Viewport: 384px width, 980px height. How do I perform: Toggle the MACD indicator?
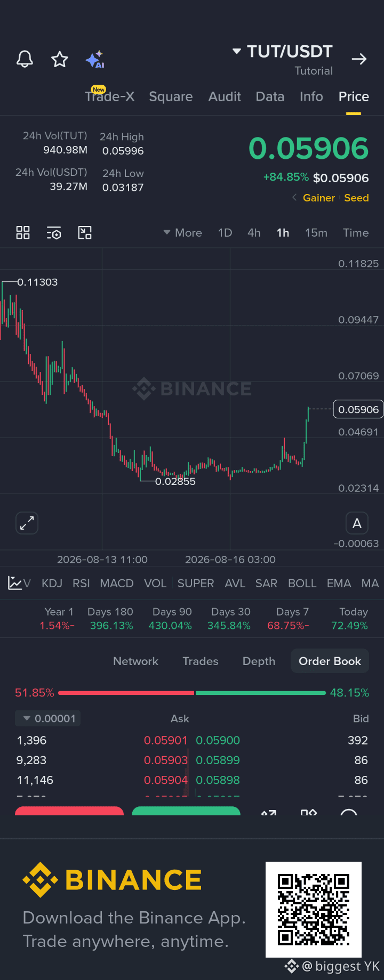point(117,584)
